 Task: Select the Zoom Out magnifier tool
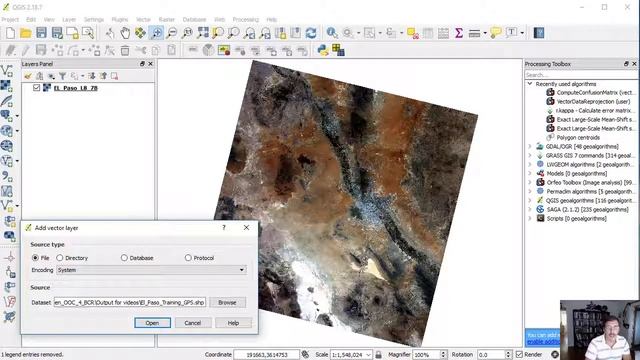point(172,33)
